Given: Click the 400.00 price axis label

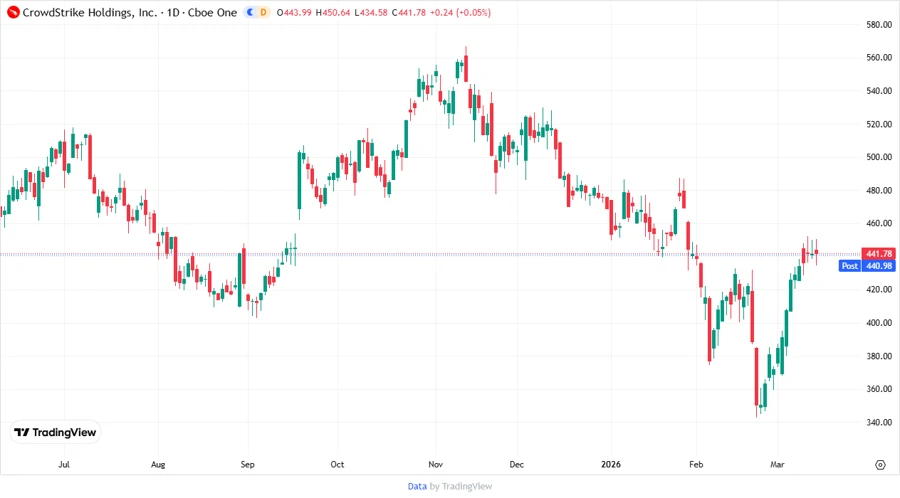Looking at the screenshot, I should point(879,322).
